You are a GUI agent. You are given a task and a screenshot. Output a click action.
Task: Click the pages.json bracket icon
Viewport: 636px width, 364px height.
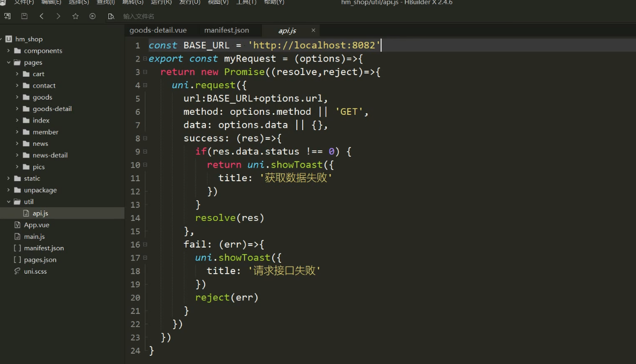click(17, 260)
